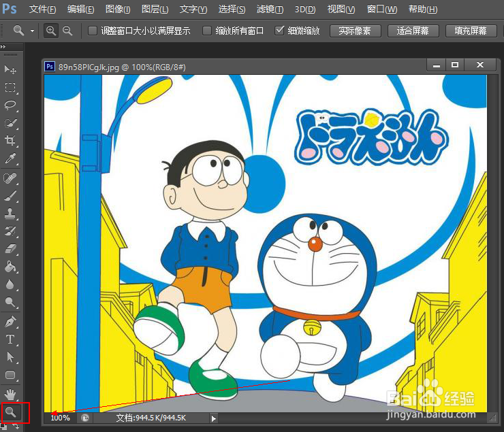Image resolution: width=504 pixels, height=432 pixels.
Task: Open the 帮助(H) menu
Action: point(423,9)
